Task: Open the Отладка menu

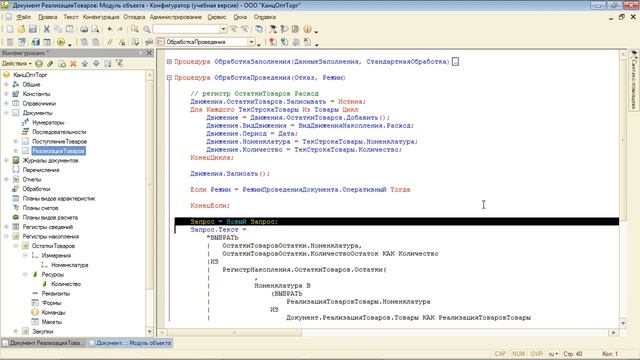Action: [134, 17]
